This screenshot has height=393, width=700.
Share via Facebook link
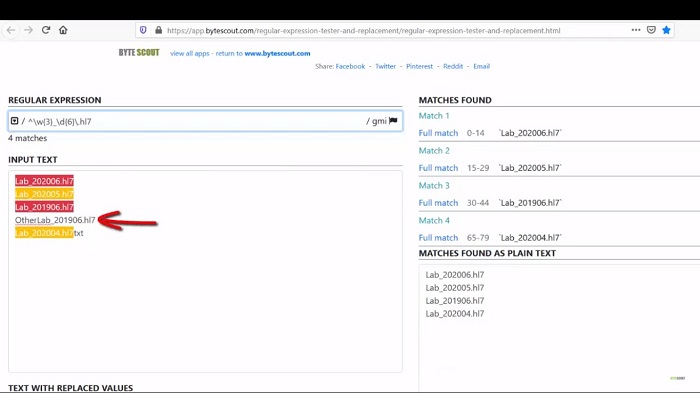pos(350,66)
